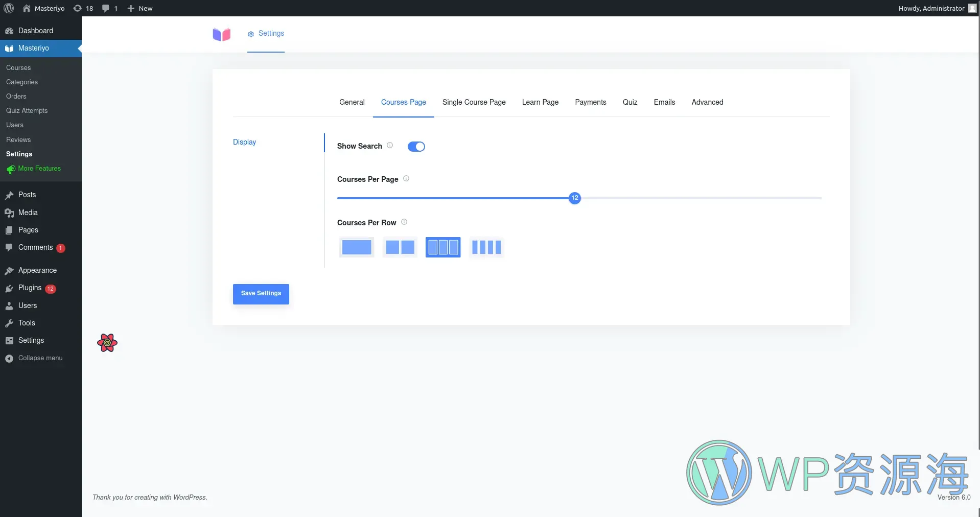Viewport: 980px width, 517px height.
Task: Click the updates icon showing 18
Action: pyautogui.click(x=83, y=8)
